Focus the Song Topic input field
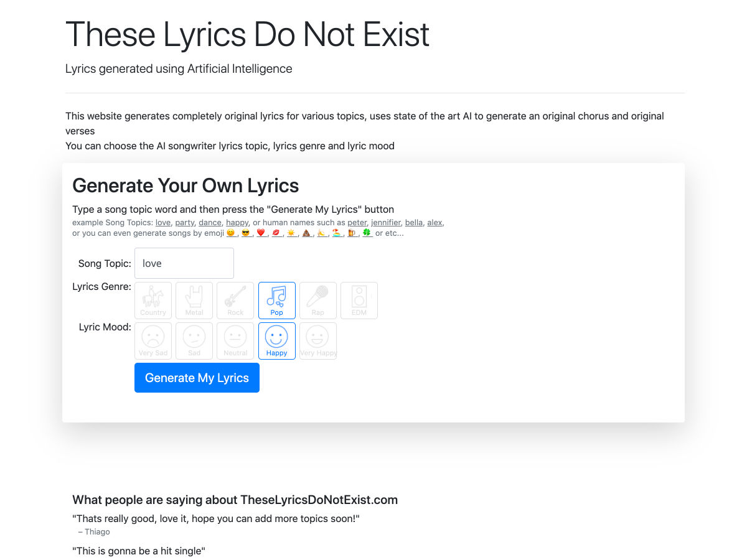Image resolution: width=747 pixels, height=560 pixels. [184, 263]
